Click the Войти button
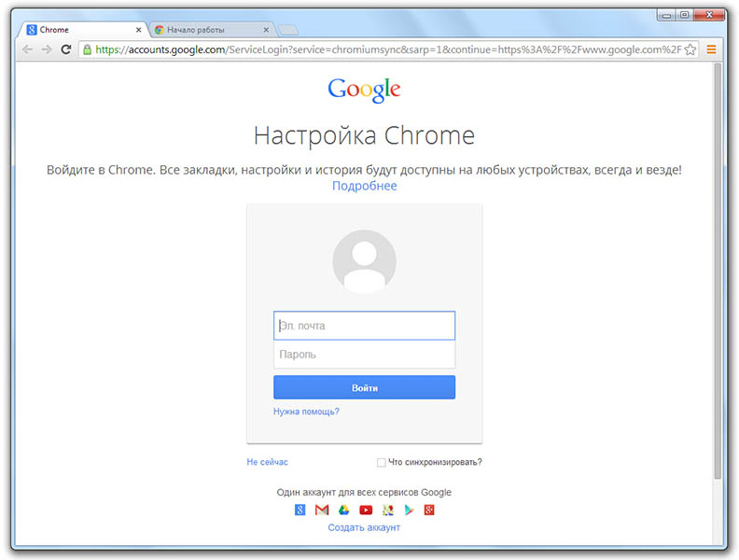Screen dimensions: 739x560 (x=364, y=387)
